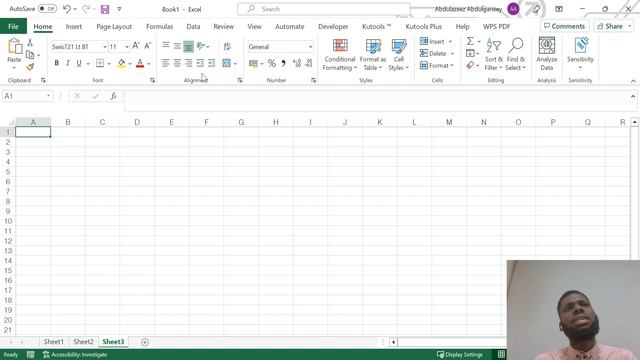Screen dimensions: 640x360
Task: Open the Sensitivity label menu
Action: point(580,54)
